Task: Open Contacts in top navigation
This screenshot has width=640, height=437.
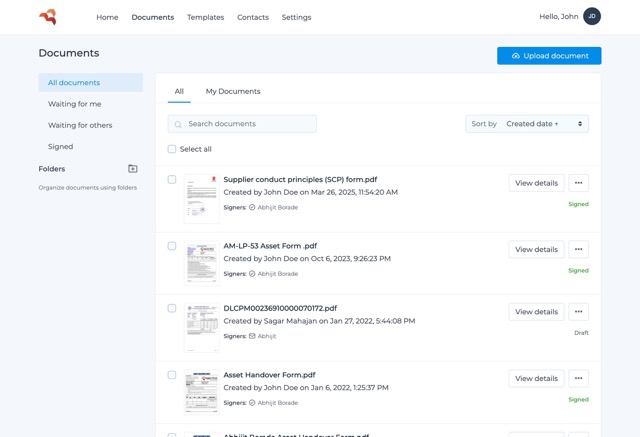Action: pyautogui.click(x=253, y=17)
